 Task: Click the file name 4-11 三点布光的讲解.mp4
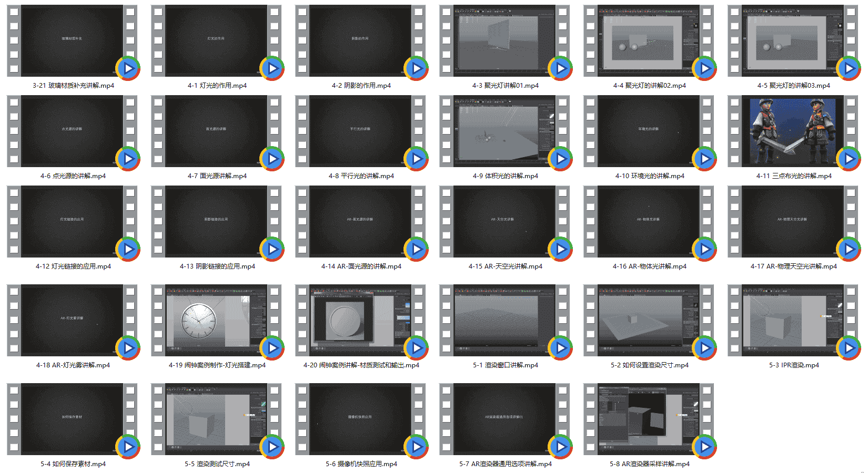(x=794, y=176)
